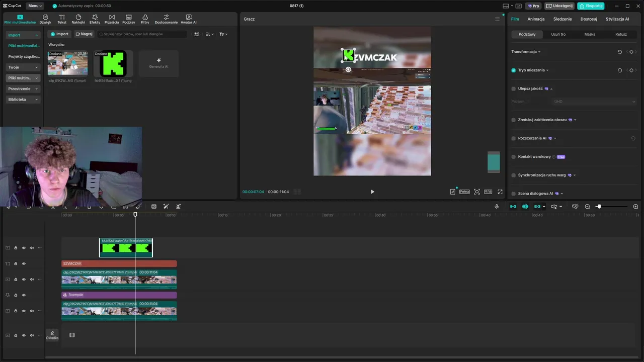Viewport: 644px width, 362px height.
Task: Lock the SZVMCZAK text track
Action: [16, 263]
